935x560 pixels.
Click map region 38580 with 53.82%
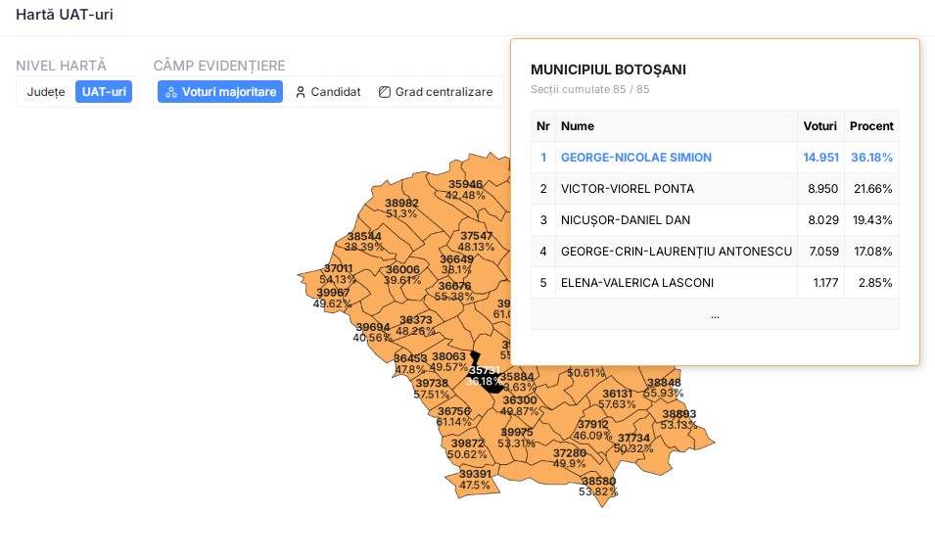click(x=598, y=486)
